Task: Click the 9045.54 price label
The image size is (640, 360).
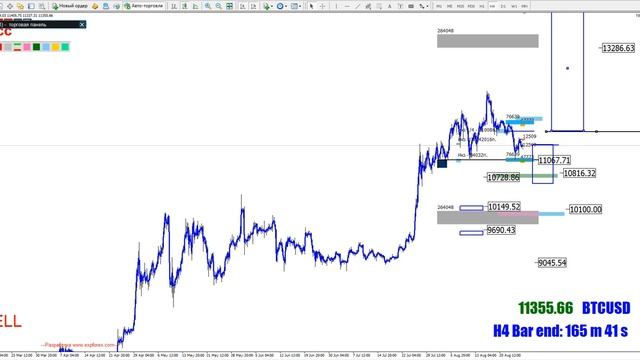Action: 552,263
